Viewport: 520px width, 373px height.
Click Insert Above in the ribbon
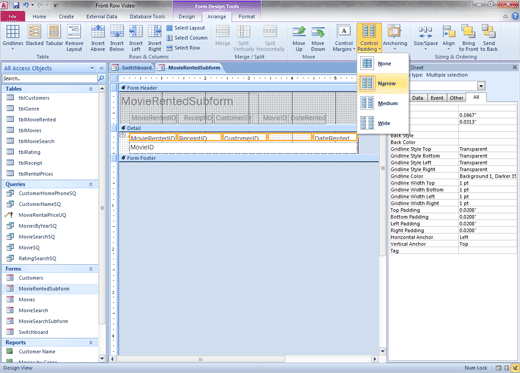pos(98,38)
